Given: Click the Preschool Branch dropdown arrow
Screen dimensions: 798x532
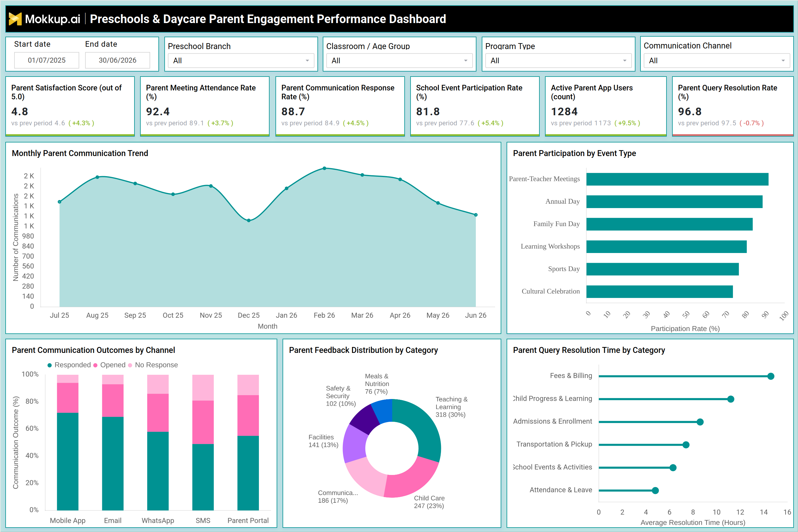Looking at the screenshot, I should tap(307, 61).
